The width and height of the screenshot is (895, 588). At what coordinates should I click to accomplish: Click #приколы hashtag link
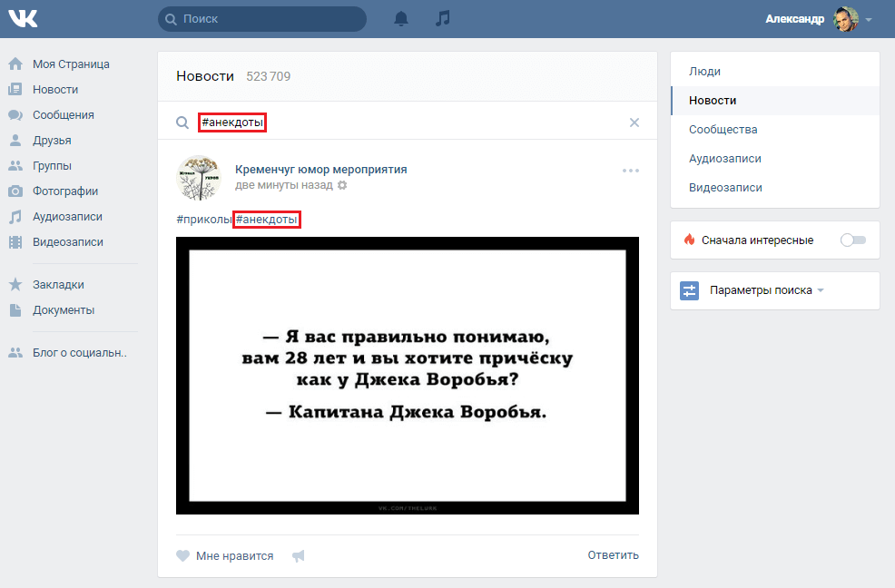coord(203,220)
